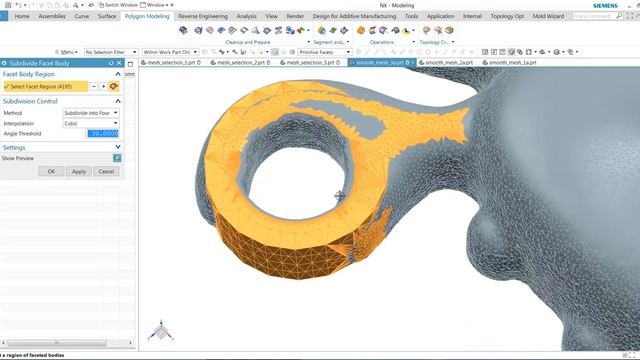
Task: Click the reset icon in Subdivide Facet Body header
Action: (111, 63)
